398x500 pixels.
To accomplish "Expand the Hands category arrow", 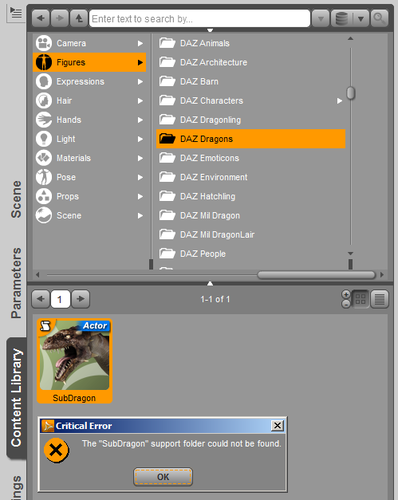I will pyautogui.click(x=140, y=120).
